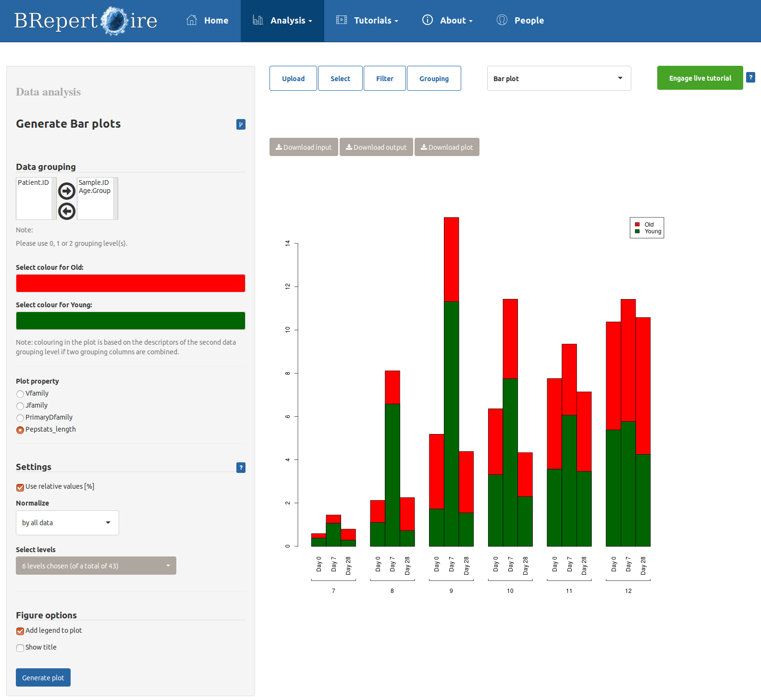Click the left arrow to remove grouping column
This screenshot has width=761, height=700.
pyautogui.click(x=67, y=211)
